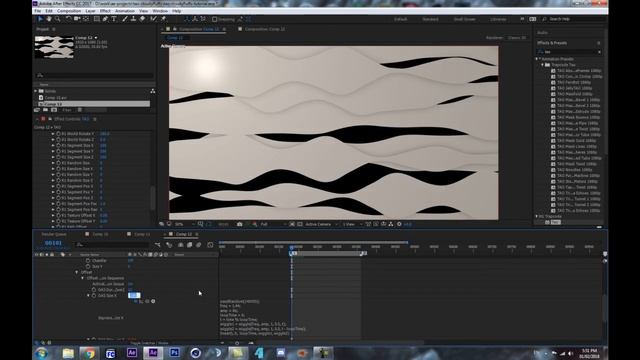Image resolution: width=640 pixels, height=360 pixels.
Task: Select the Rotation tool
Action: tap(68, 19)
